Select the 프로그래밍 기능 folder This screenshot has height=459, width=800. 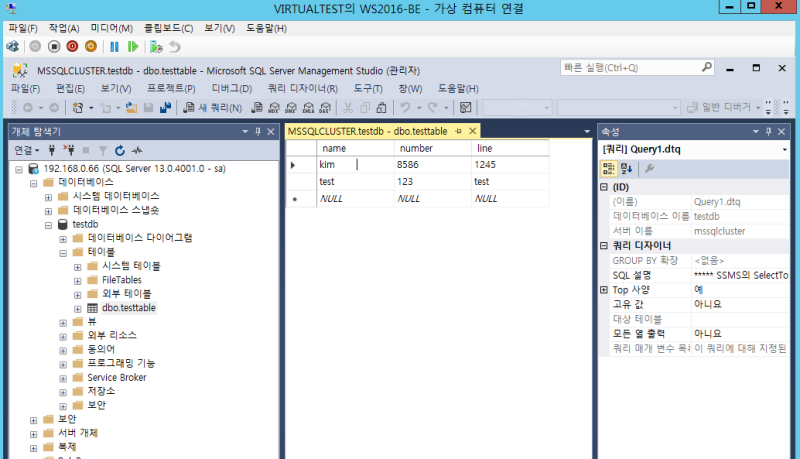point(121,364)
